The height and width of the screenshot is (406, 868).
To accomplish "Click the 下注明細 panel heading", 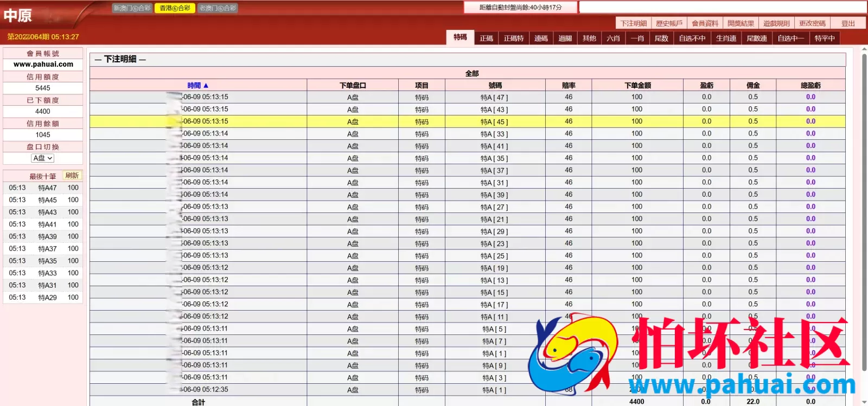I will tap(120, 59).
